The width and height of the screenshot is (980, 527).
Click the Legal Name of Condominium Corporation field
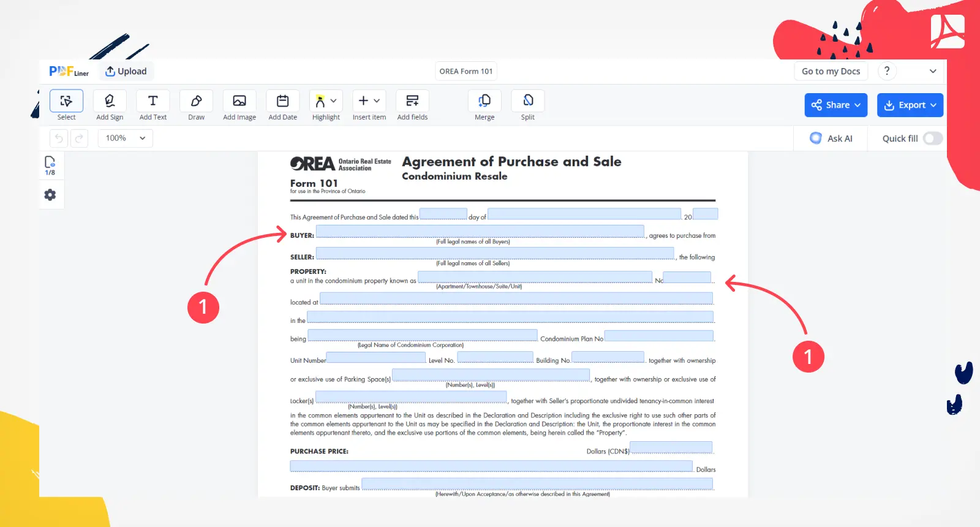(x=423, y=335)
